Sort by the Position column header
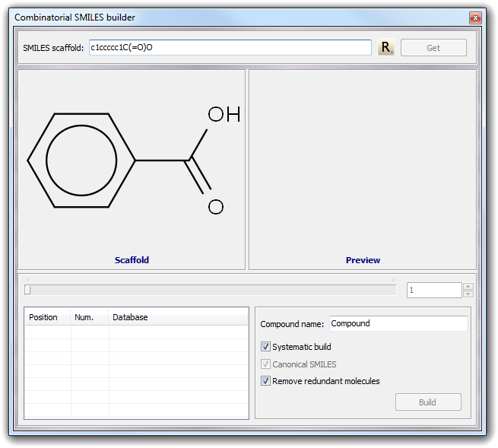Viewport: 498px width, 448px height. point(47,317)
